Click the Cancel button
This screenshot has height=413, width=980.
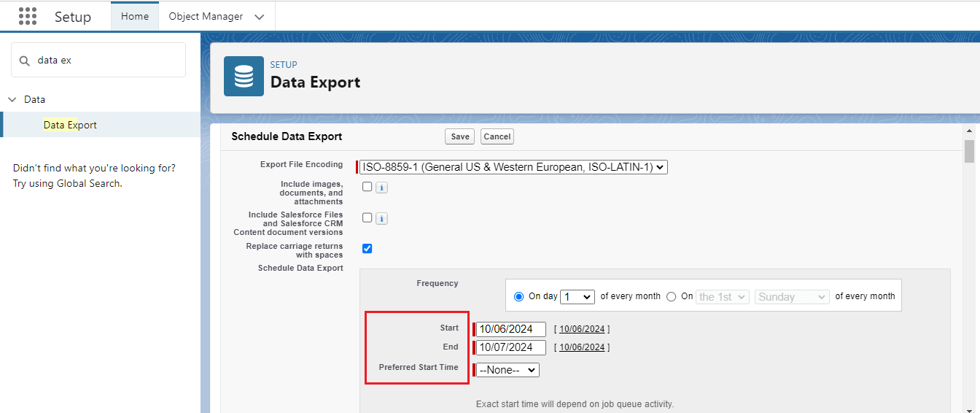tap(497, 136)
